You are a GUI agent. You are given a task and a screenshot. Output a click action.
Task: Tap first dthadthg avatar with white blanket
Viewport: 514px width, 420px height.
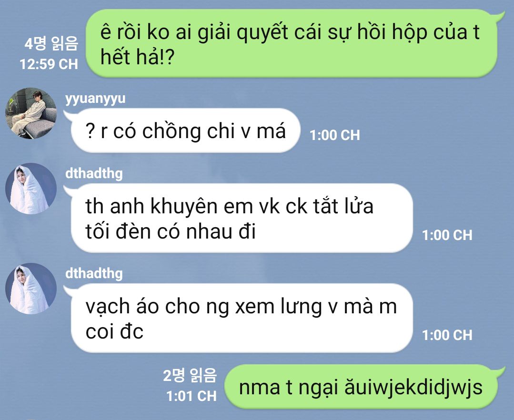click(31, 189)
